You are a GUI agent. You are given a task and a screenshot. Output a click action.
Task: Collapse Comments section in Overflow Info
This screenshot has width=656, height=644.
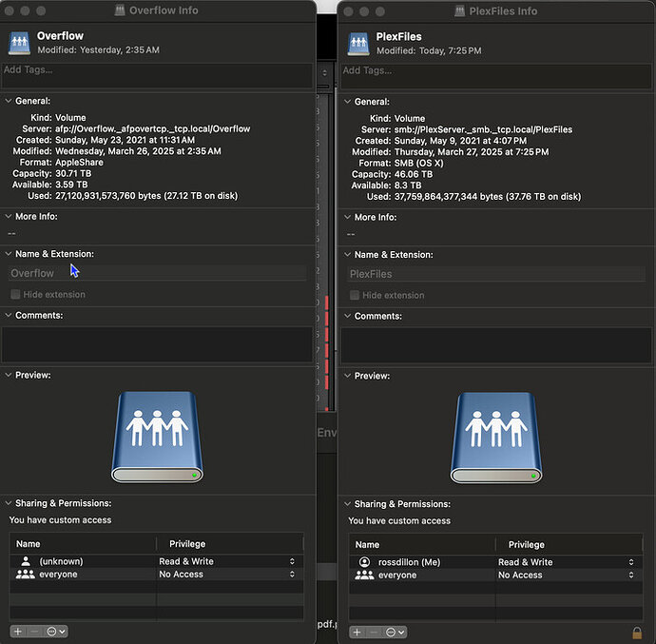point(8,315)
